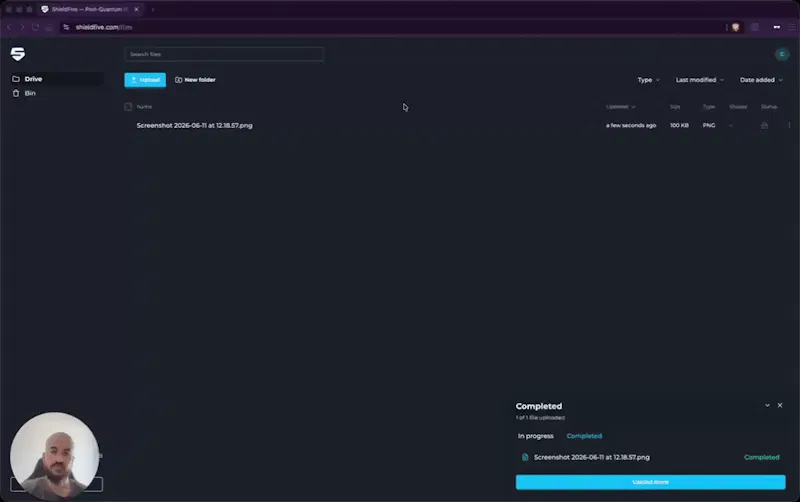Click the file icon in the upload panel

click(x=524, y=457)
